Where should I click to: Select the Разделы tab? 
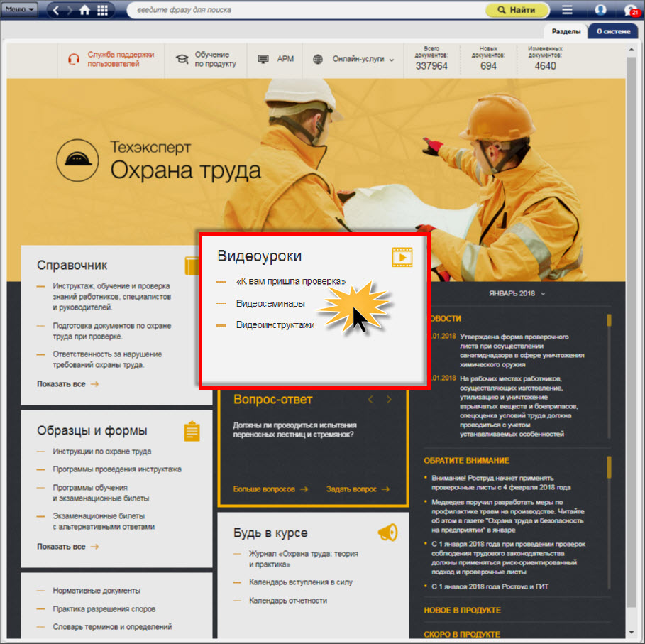566,31
